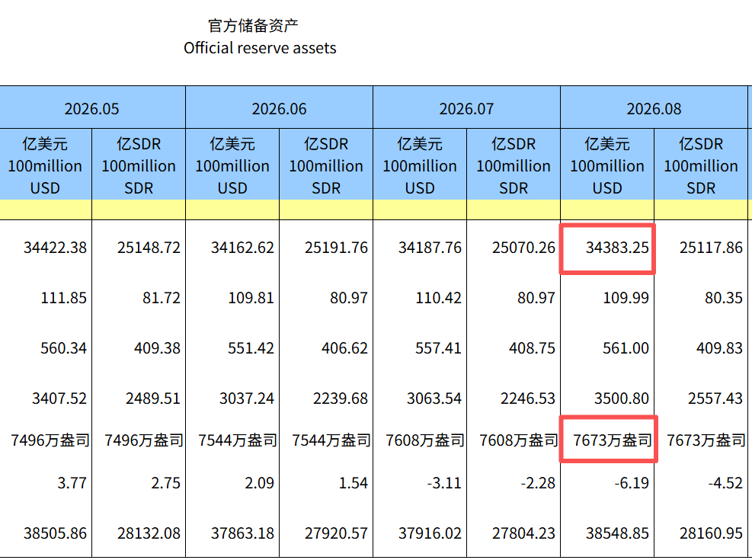Screen dimensions: 752x560
Task: Select the figure 409.83
Action: point(719,348)
